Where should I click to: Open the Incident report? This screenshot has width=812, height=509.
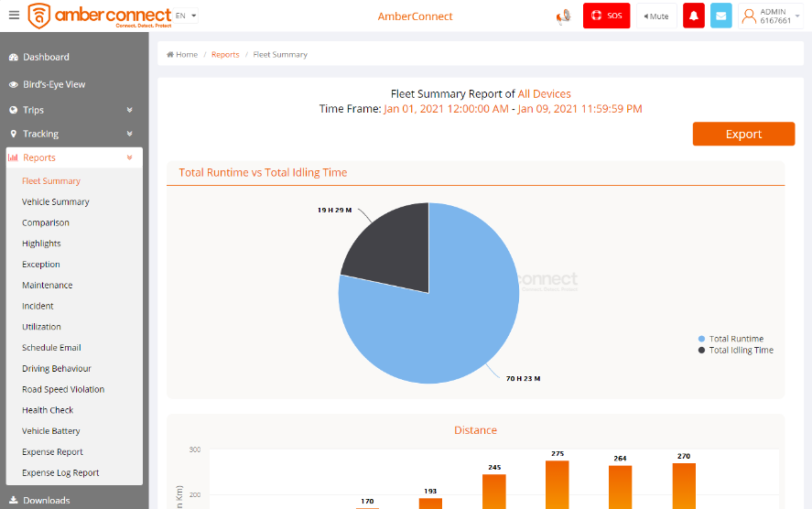tap(38, 306)
